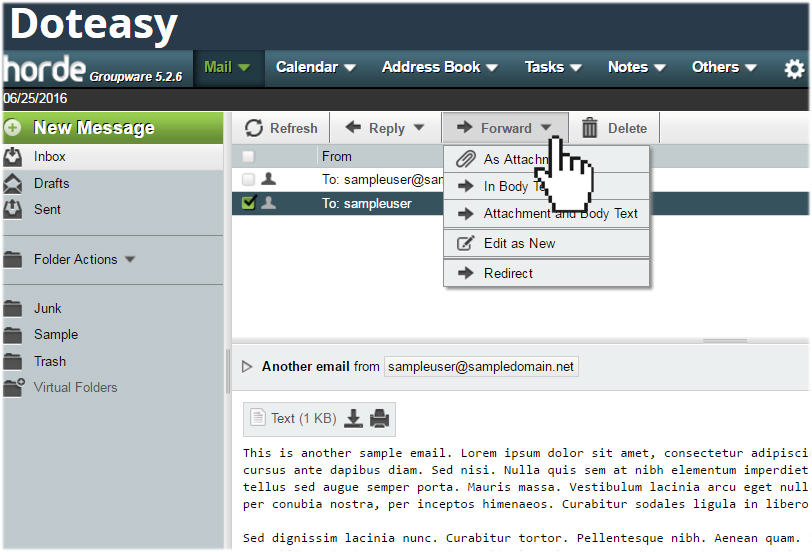Click the Delete trash can icon

click(x=589, y=127)
